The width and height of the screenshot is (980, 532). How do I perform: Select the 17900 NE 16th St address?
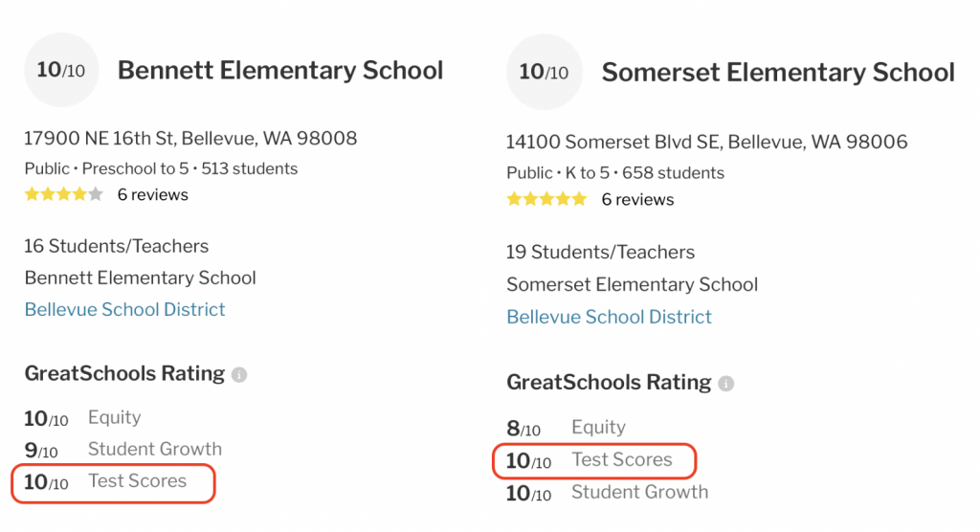[x=190, y=138]
